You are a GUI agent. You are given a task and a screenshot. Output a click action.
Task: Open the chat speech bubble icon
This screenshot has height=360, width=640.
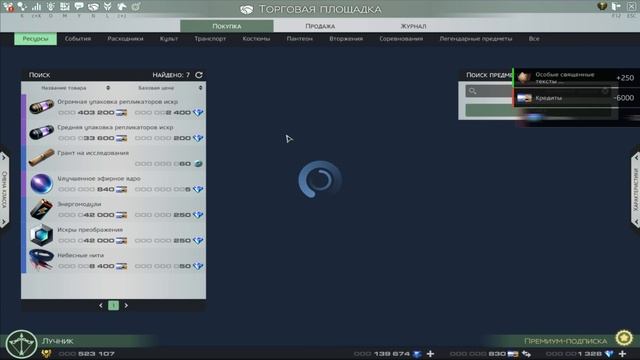tap(79, 7)
